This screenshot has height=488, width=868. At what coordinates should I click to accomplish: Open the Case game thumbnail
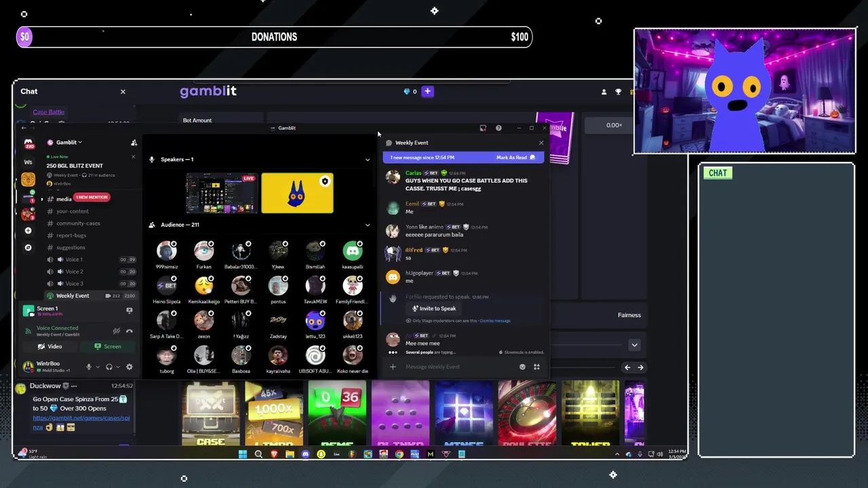pyautogui.click(x=210, y=413)
